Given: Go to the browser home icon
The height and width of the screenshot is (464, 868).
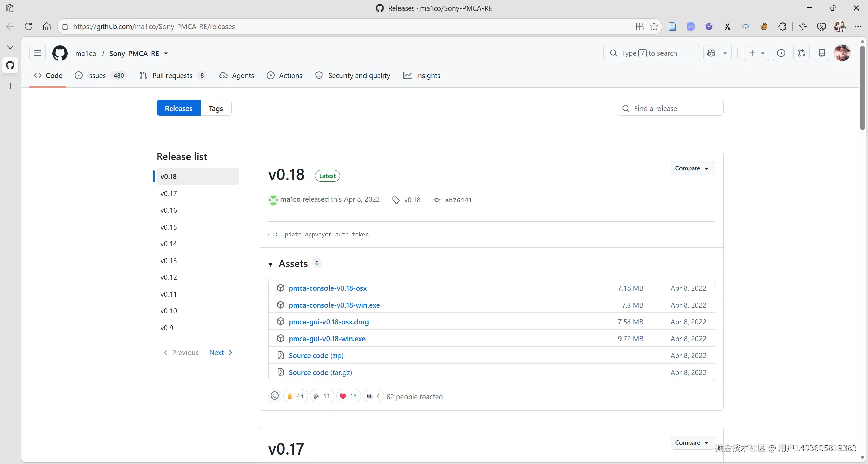Looking at the screenshot, I should (x=47, y=26).
